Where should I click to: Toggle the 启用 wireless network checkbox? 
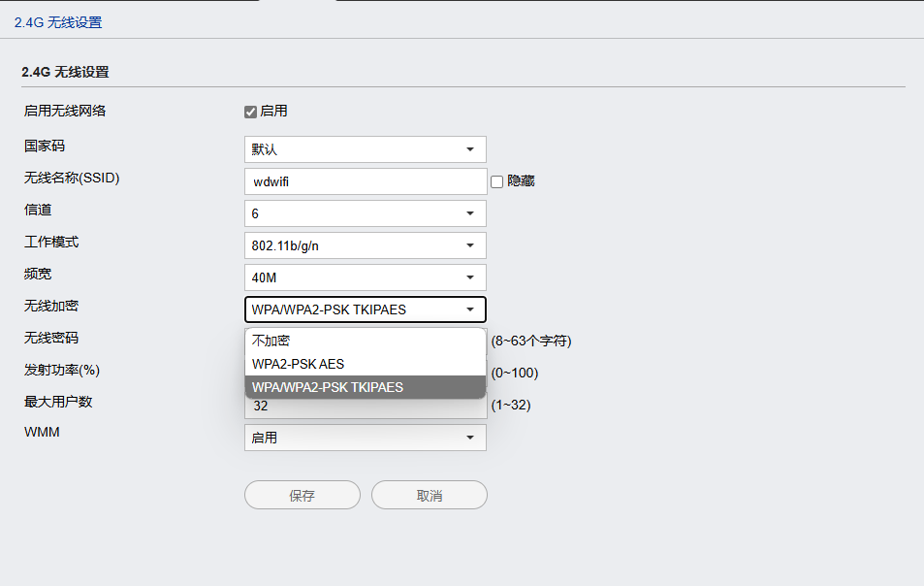[250, 112]
